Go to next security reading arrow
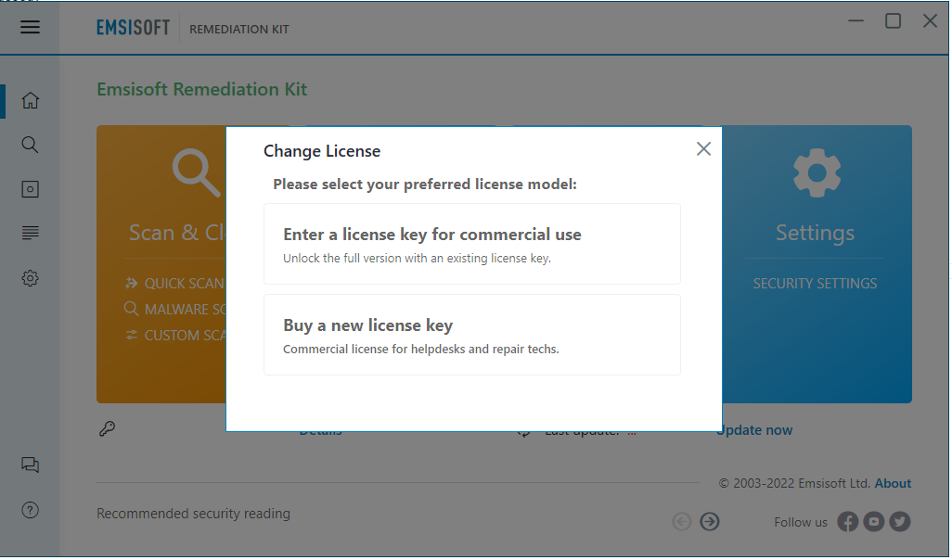Image resolution: width=952 pixels, height=560 pixels. point(709,522)
